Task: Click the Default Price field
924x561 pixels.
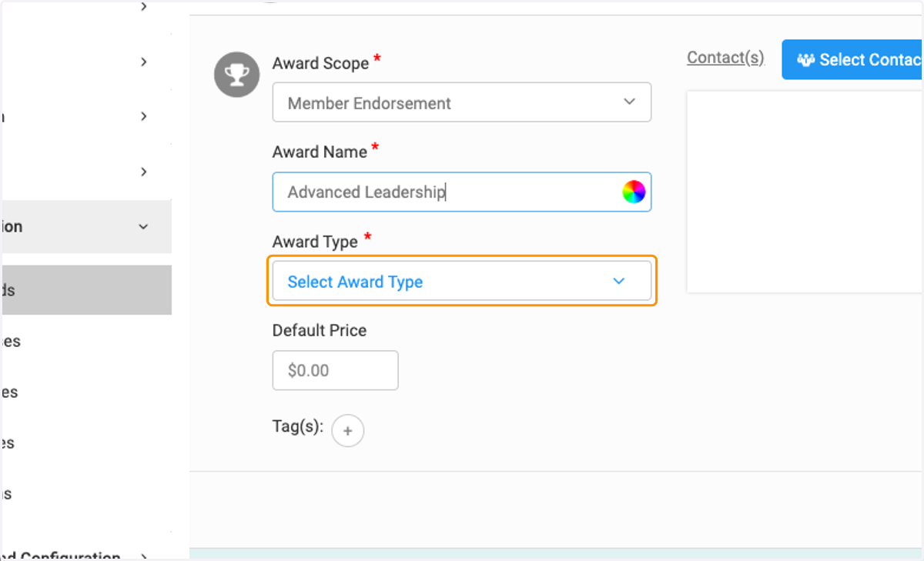Action: pos(336,370)
